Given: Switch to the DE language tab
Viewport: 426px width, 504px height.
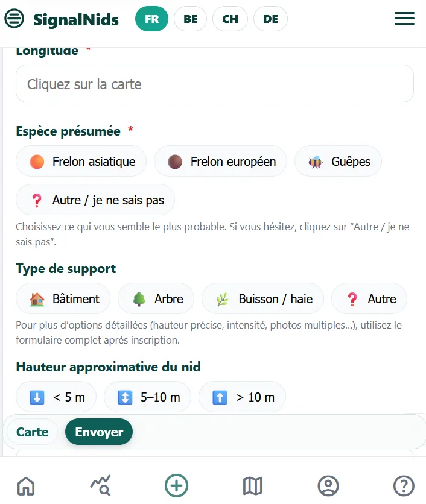Looking at the screenshot, I should [x=270, y=19].
